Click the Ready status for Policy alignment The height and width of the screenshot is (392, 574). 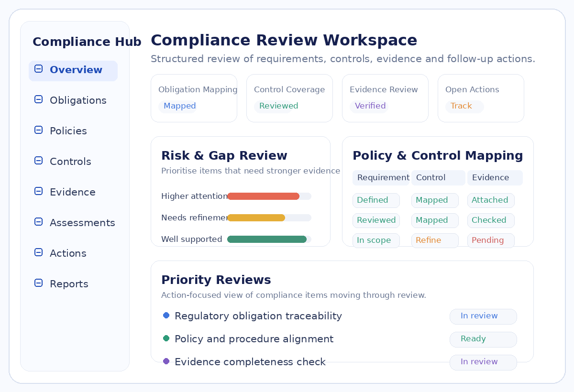pos(483,339)
